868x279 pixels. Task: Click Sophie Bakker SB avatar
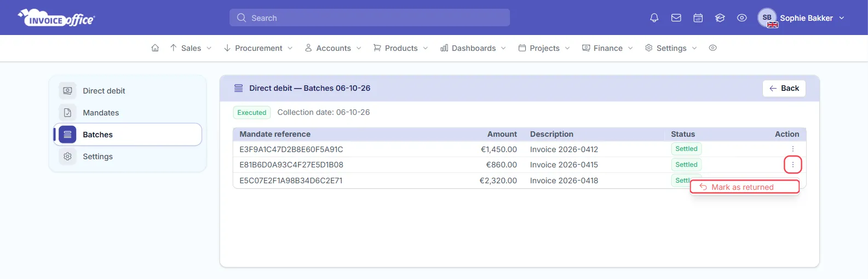(767, 18)
